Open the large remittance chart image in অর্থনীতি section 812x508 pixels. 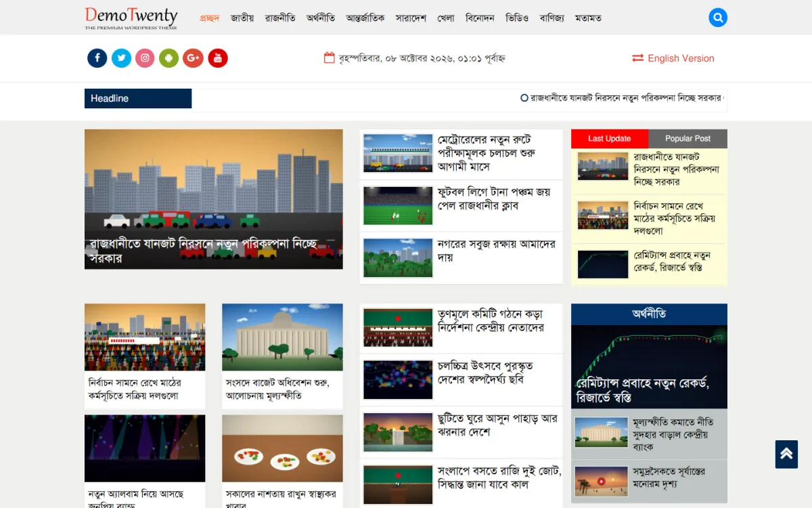[x=649, y=366]
